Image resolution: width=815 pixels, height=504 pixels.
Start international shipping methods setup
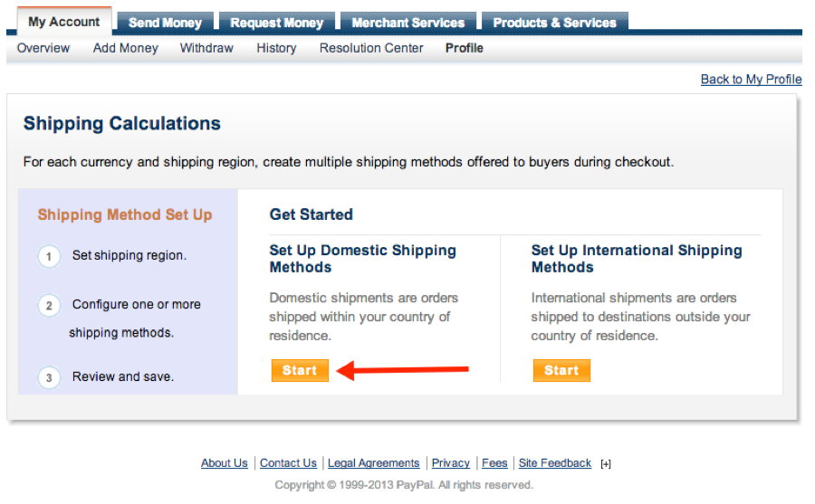tap(561, 370)
